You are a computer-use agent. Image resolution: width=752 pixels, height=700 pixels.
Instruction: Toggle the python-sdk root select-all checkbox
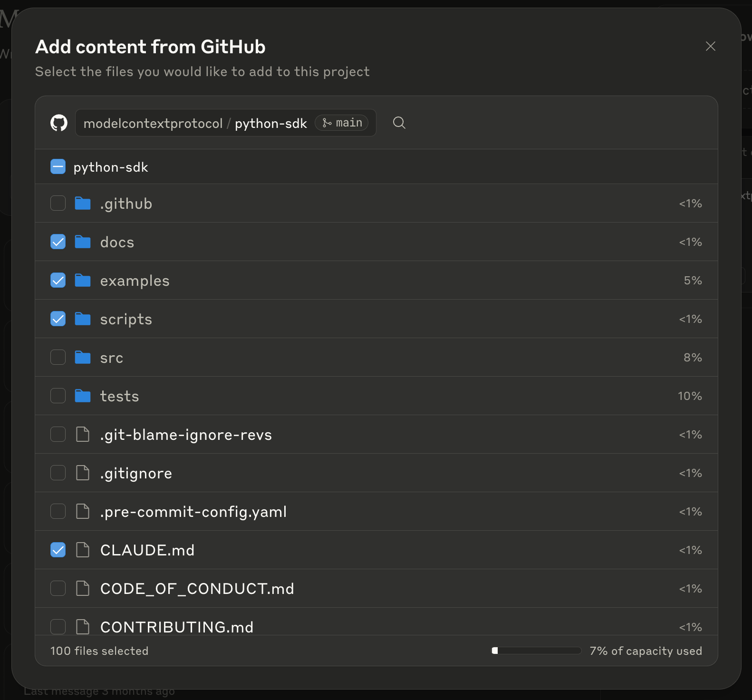pyautogui.click(x=58, y=167)
